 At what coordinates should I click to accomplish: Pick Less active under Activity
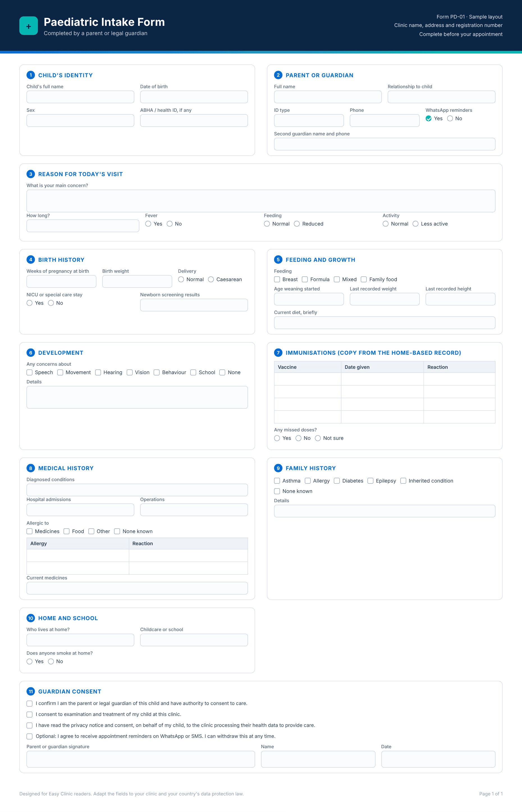[x=415, y=224]
